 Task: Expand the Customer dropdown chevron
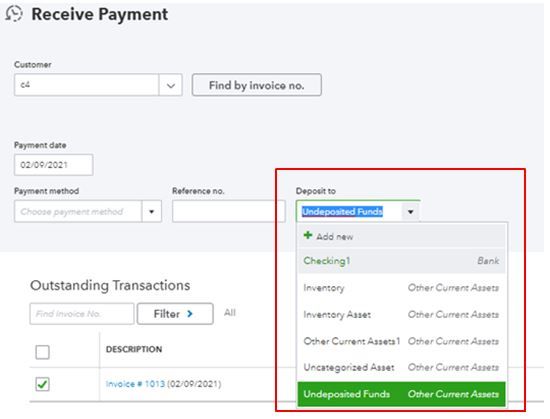tap(170, 85)
